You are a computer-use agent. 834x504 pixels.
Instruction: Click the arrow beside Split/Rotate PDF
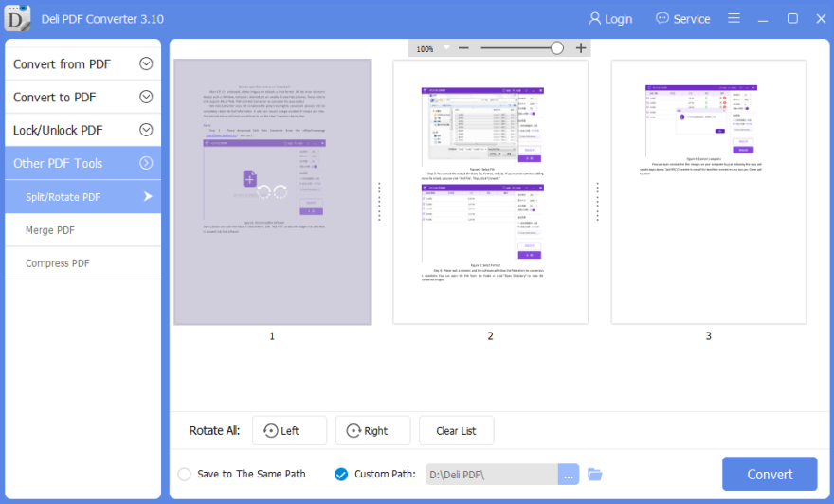click(x=148, y=197)
